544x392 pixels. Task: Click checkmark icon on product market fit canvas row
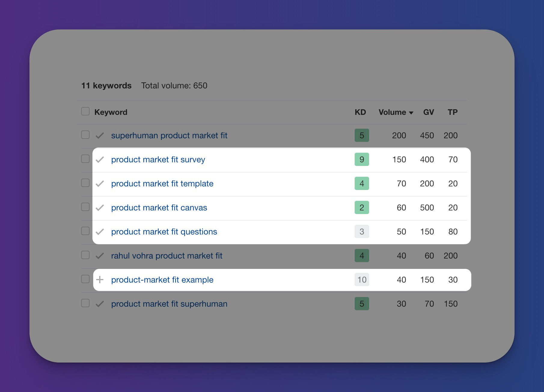click(100, 208)
